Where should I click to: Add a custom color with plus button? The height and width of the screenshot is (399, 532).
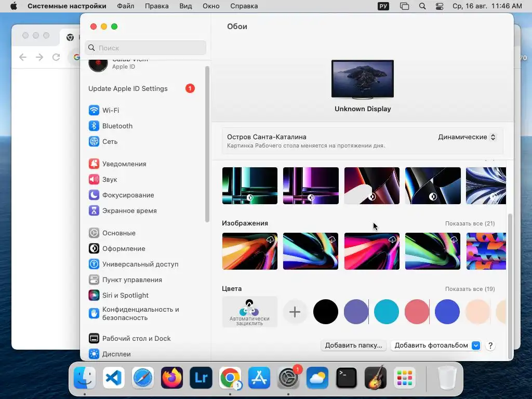[295, 312]
